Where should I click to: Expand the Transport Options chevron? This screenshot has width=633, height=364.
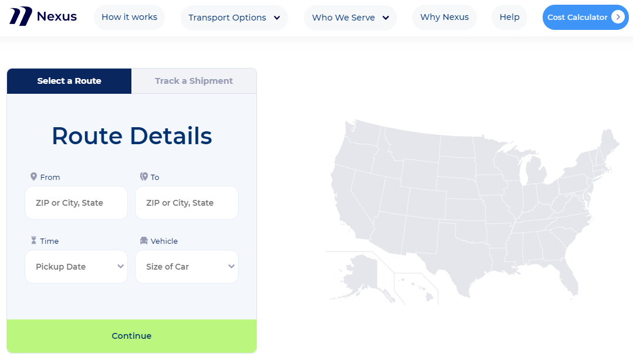pyautogui.click(x=277, y=18)
